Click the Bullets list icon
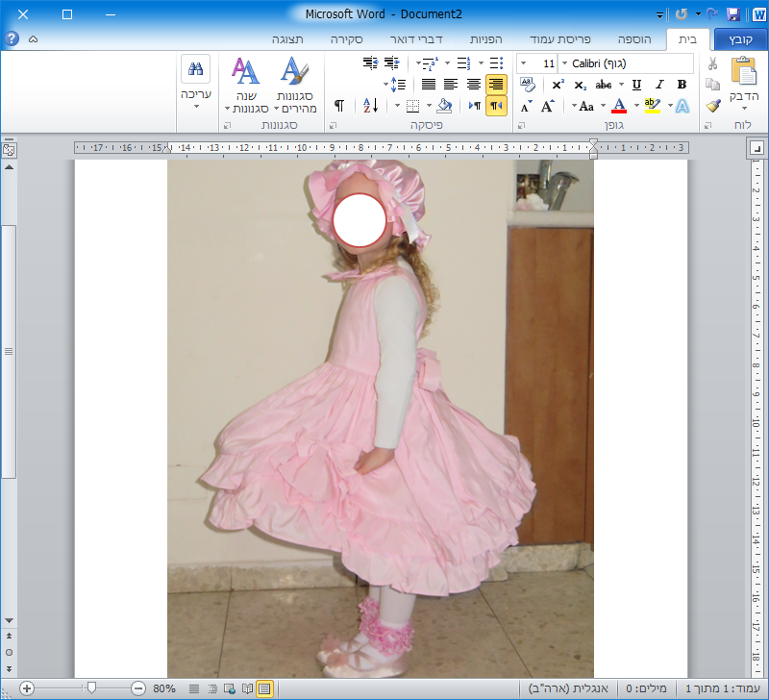Viewport: 769px width, 700px height. pos(496,63)
